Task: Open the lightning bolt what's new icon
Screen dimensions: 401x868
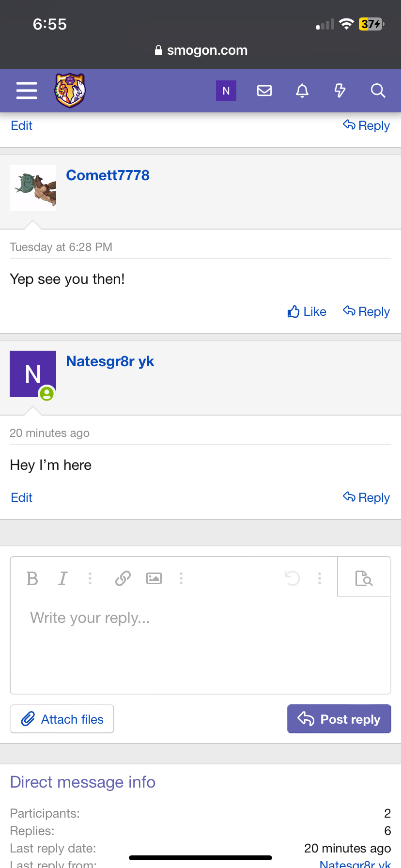Action: 340,91
